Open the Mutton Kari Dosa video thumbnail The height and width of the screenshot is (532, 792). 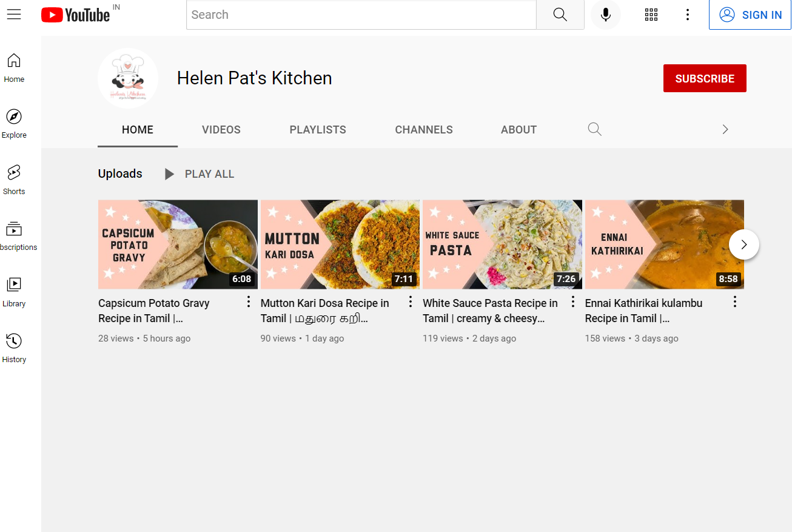(340, 244)
